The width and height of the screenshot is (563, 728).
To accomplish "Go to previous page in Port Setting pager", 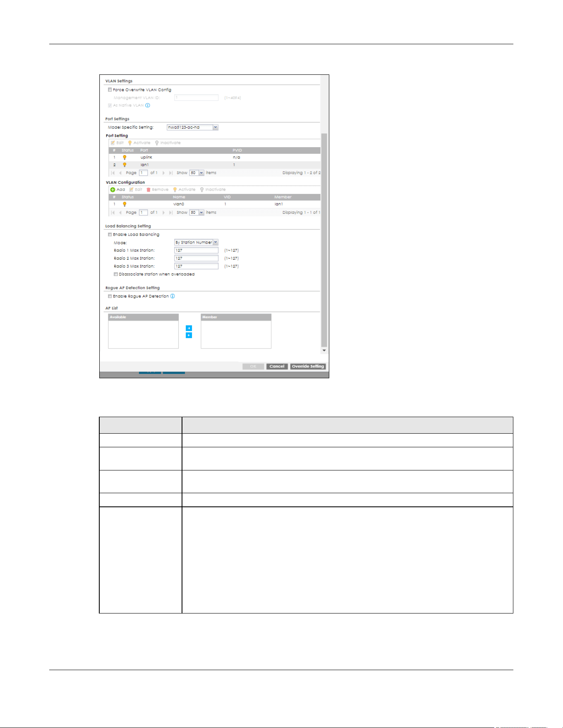I will [120, 173].
